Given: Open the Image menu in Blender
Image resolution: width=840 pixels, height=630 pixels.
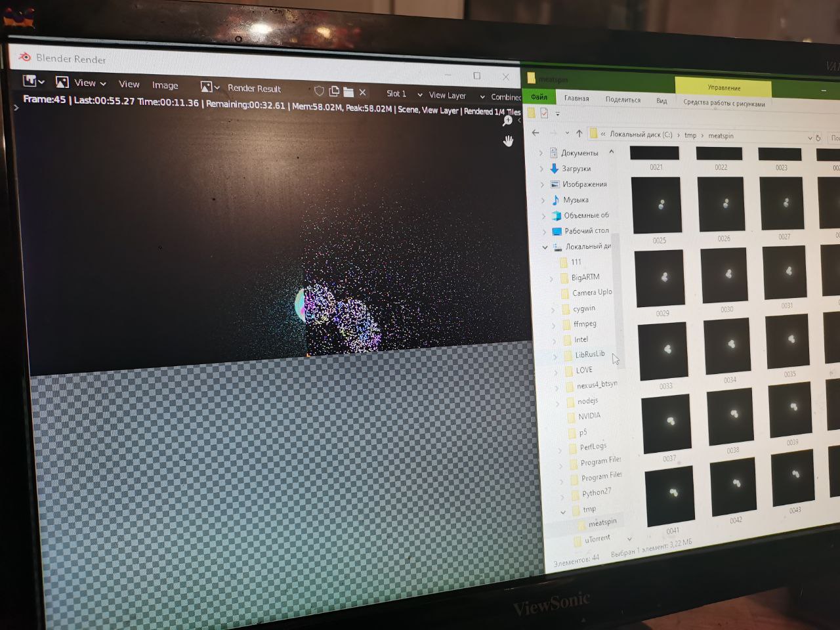Looking at the screenshot, I should click(165, 85).
